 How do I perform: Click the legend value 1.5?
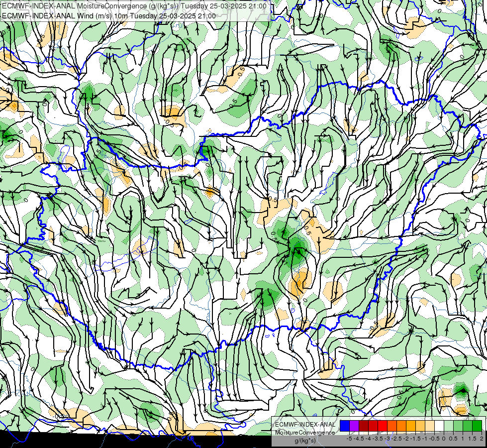pyautogui.click(x=472, y=439)
